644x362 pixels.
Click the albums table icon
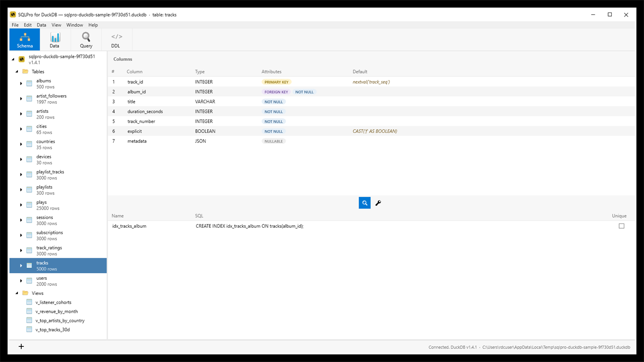point(29,84)
